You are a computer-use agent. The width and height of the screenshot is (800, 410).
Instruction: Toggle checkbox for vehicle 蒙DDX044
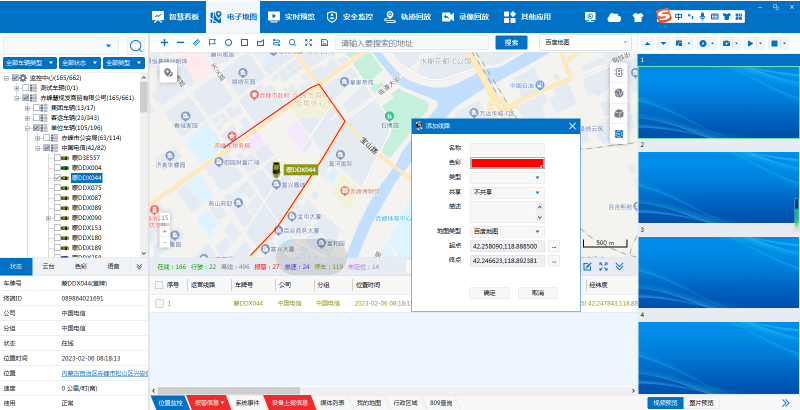click(x=58, y=178)
